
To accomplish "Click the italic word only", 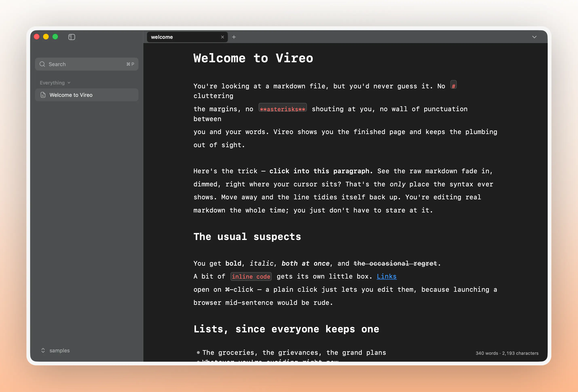I will pos(397,184).
